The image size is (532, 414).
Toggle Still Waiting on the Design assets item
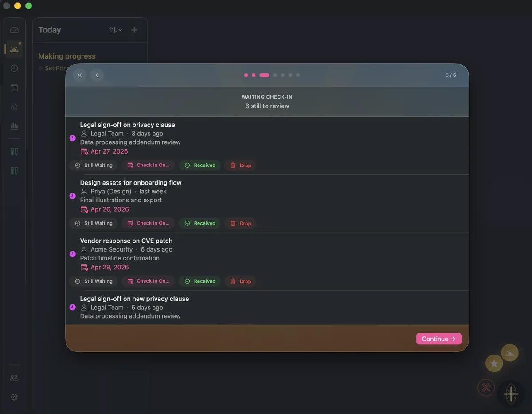click(93, 223)
